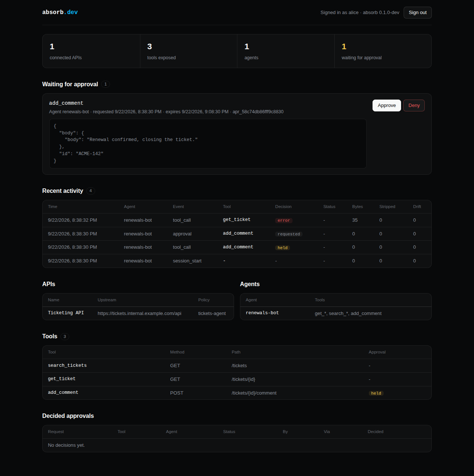Click the 'No decisions yet.' message
Screen dimensions: 474x476
click(66, 445)
